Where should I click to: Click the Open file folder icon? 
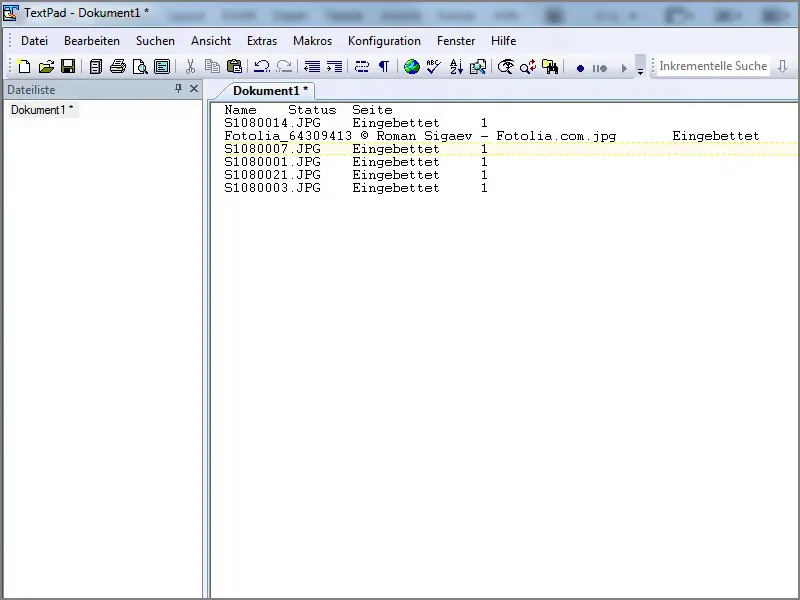46,67
